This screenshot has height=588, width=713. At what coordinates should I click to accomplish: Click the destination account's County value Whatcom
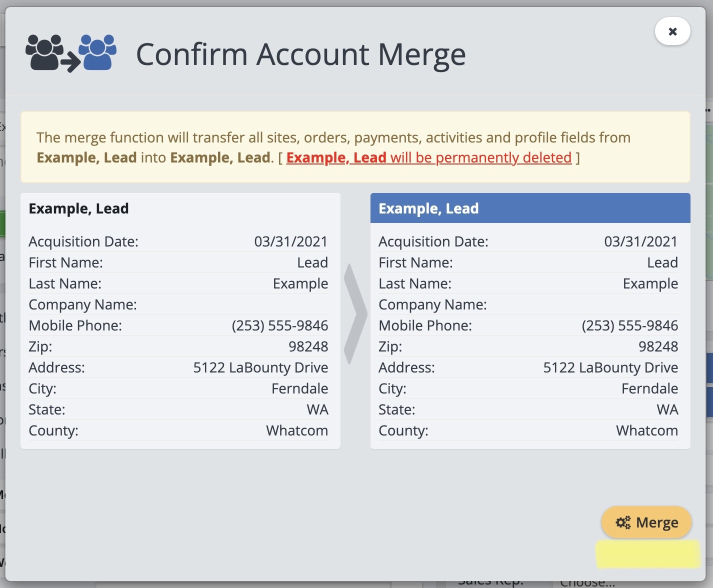tap(646, 430)
